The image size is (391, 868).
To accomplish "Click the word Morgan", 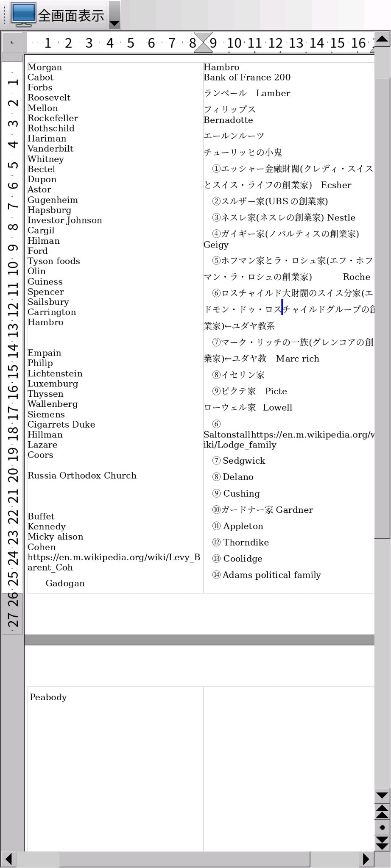I will 45,67.
